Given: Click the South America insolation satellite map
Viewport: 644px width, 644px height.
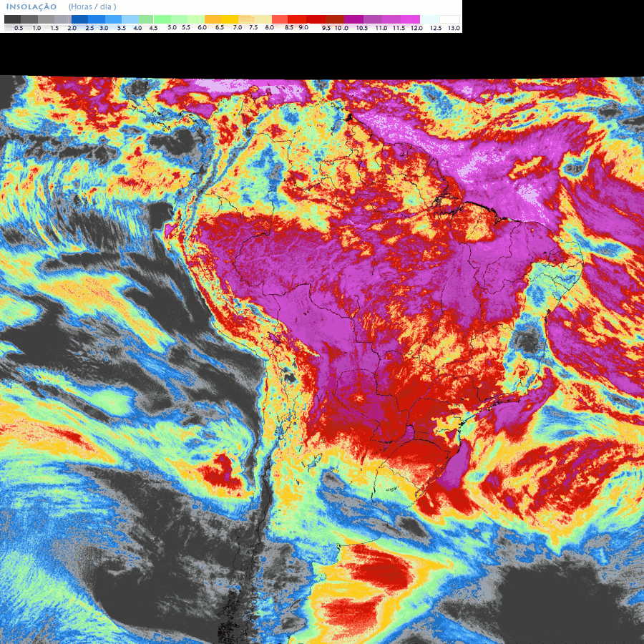Looking at the screenshot, I should point(322,359).
